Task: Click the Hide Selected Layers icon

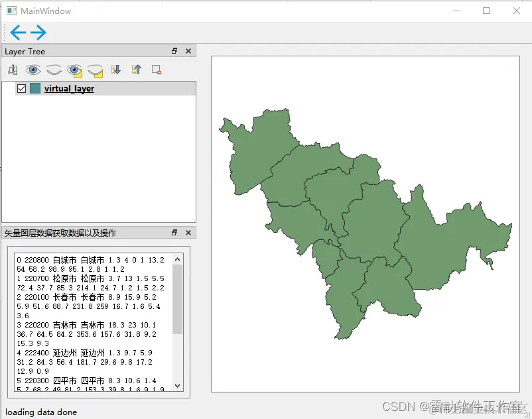Action: 95,70
